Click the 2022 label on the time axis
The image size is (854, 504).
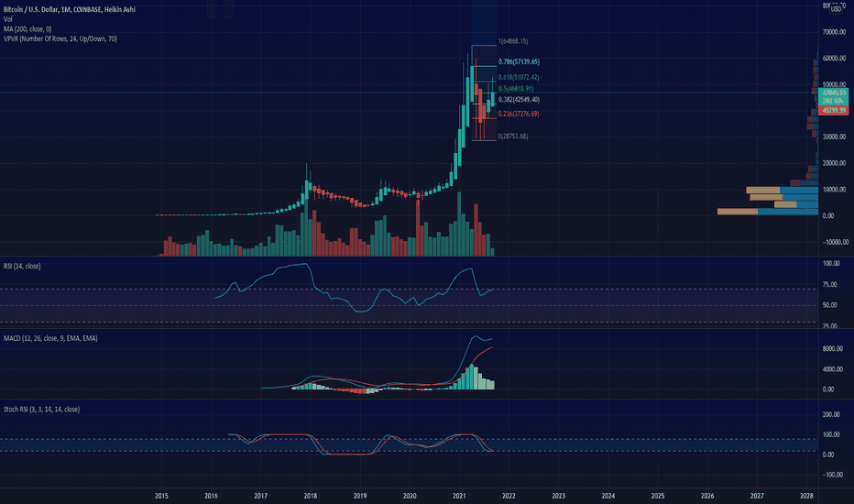(509, 496)
